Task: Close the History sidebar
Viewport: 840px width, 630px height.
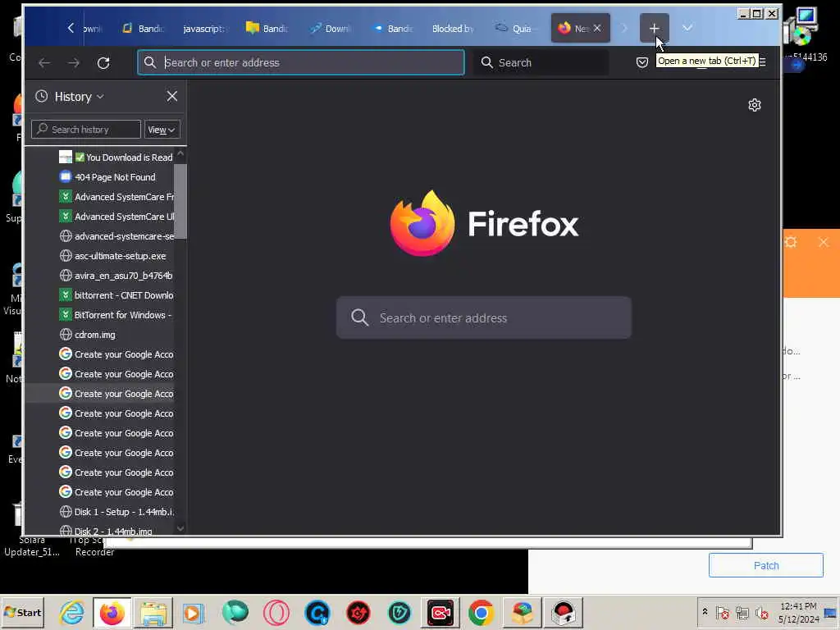Action: [171, 97]
